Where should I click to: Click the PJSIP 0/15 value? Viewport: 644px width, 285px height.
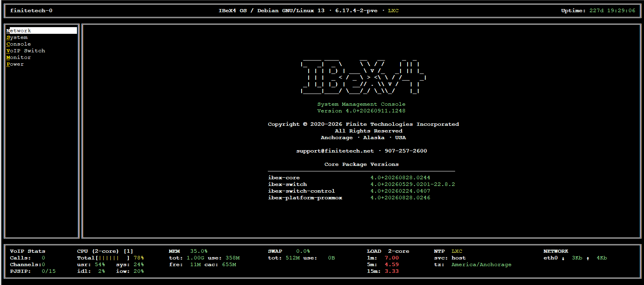coord(49,271)
